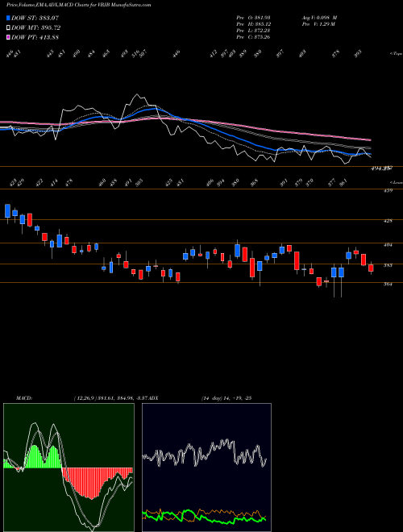Image resolution: width=403 pixels, height=532 pixels.
Task: Click the 428 price axis label
Action: [388, 221]
